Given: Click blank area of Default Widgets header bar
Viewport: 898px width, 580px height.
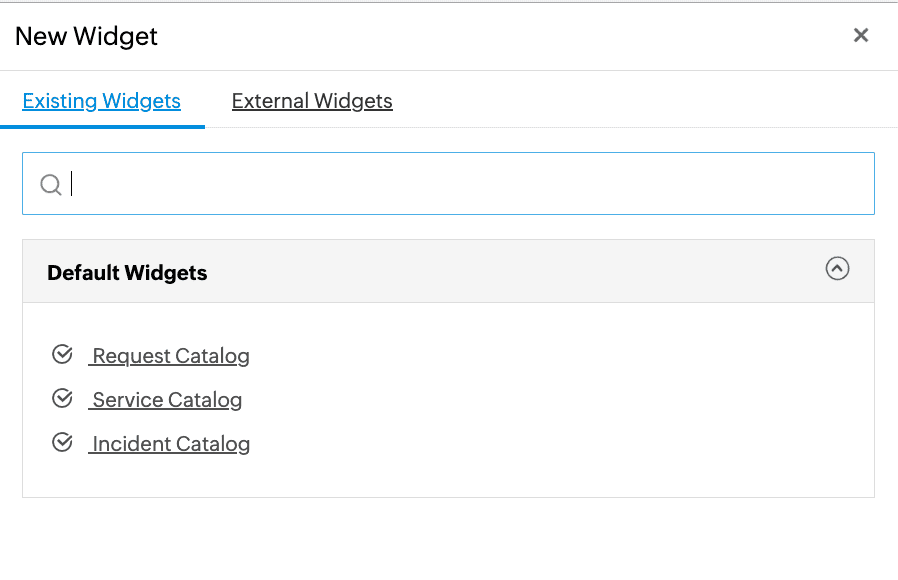Looking at the screenshot, I should pyautogui.click(x=500, y=272).
